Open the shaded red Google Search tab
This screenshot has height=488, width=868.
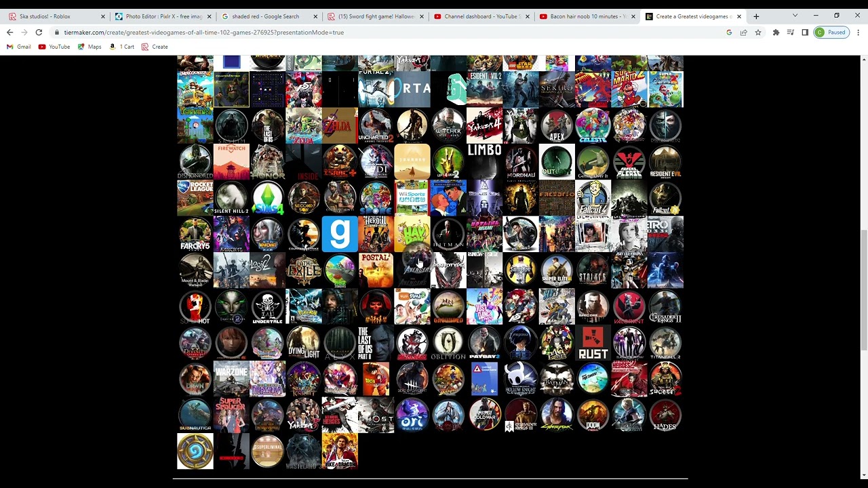pyautogui.click(x=269, y=16)
